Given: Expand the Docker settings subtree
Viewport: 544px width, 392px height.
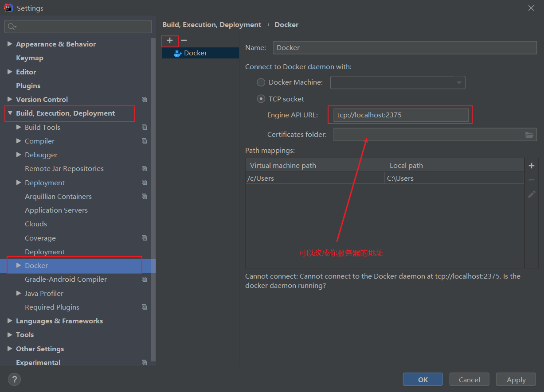Looking at the screenshot, I should 19,265.
